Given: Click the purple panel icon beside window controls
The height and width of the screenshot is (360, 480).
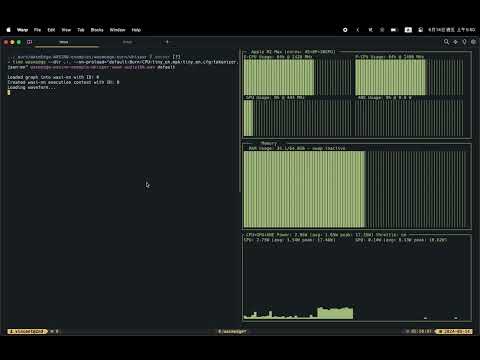Looking at the screenshot, I should (29, 42).
